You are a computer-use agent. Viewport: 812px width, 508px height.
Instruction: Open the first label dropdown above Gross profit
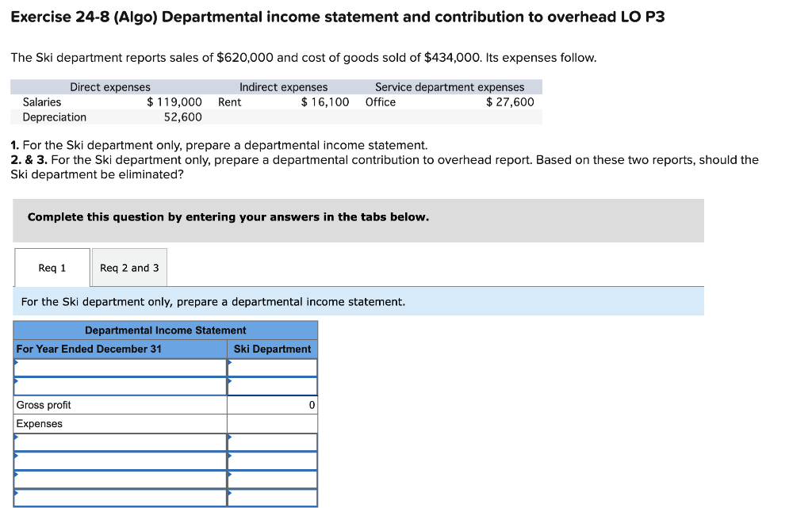click(121, 368)
